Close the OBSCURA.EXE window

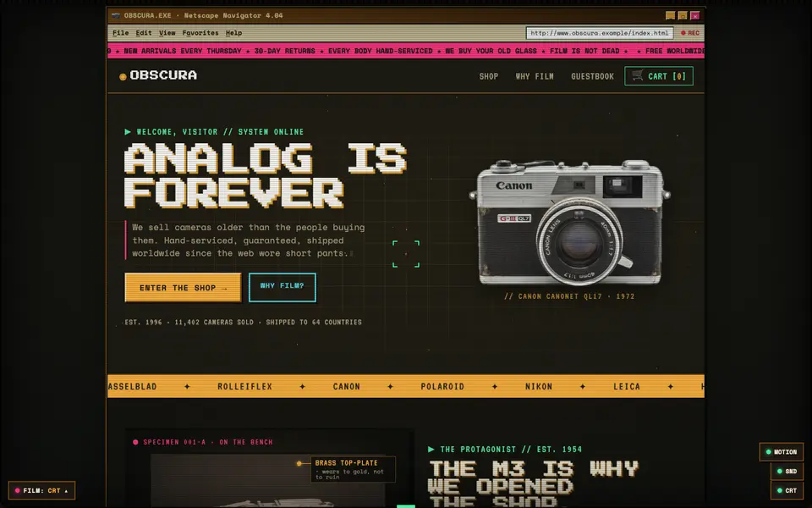695,15
